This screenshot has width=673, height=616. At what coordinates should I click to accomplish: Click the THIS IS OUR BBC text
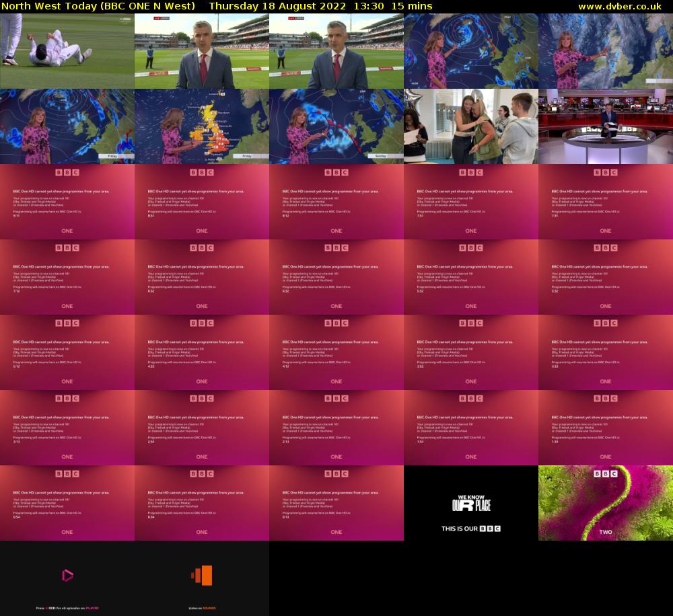point(471,529)
